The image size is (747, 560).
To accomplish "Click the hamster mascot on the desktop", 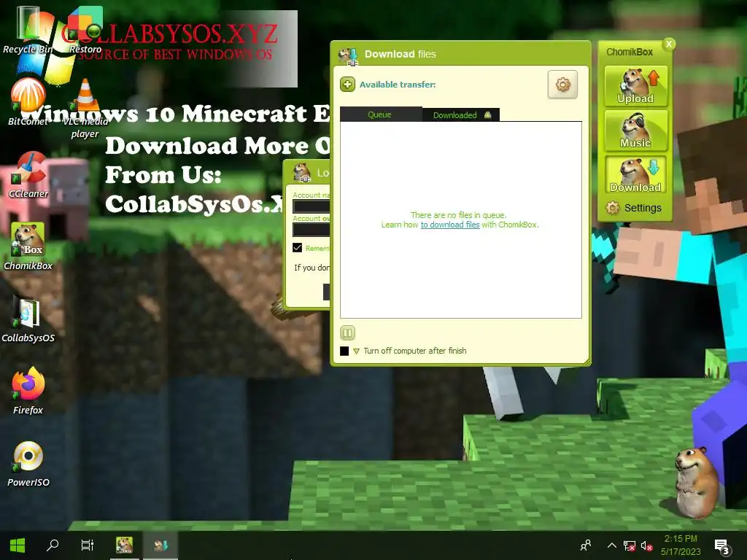I will (697, 483).
